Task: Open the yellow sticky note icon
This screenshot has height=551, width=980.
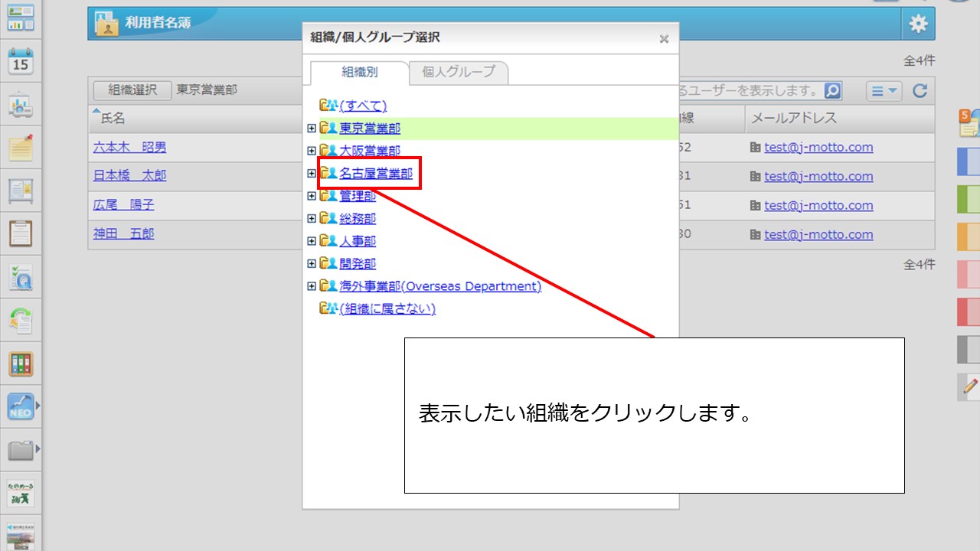Action: coord(21,147)
